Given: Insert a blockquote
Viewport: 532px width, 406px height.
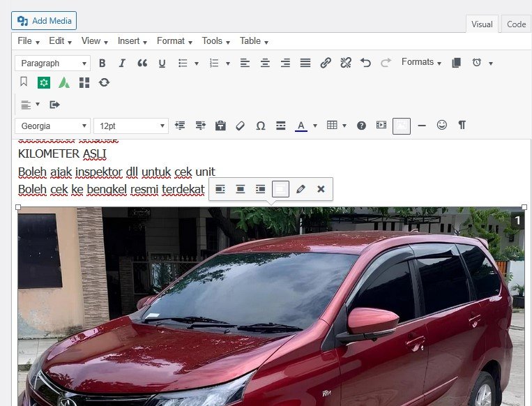Looking at the screenshot, I should (142, 63).
